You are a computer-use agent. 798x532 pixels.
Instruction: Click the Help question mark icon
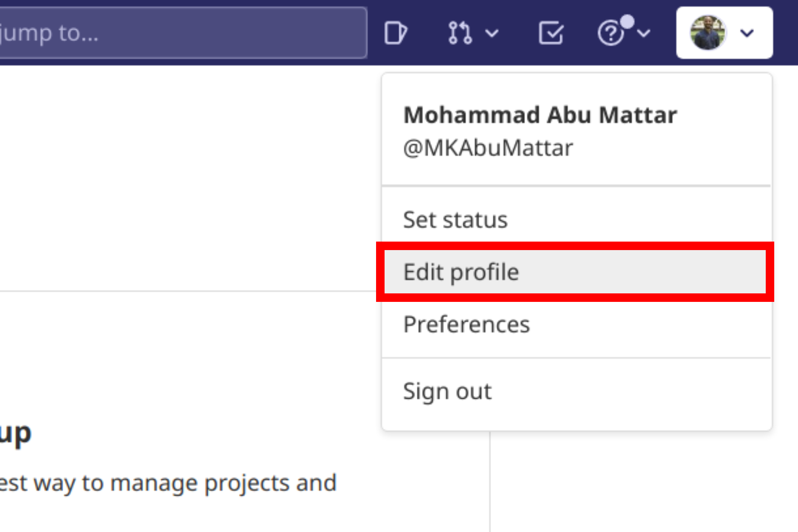pyautogui.click(x=610, y=33)
